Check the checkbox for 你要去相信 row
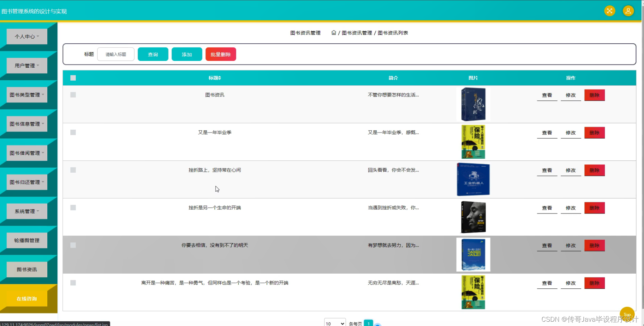The image size is (644, 326). coord(73,245)
